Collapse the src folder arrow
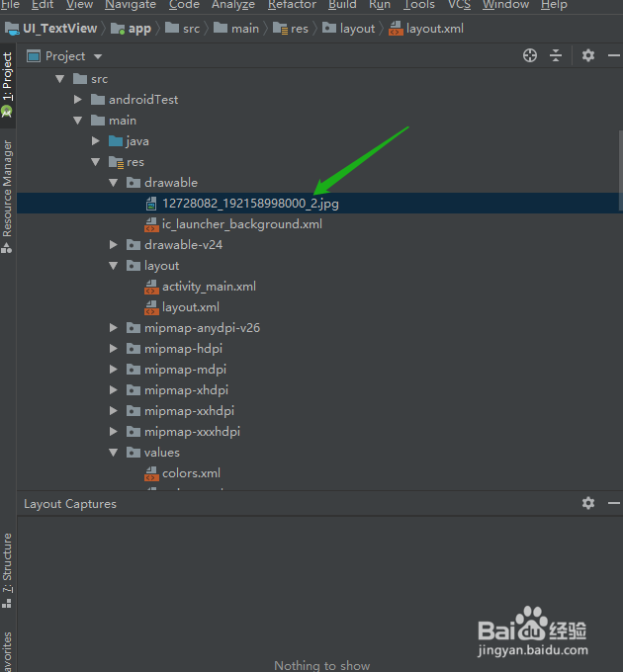 coord(60,79)
